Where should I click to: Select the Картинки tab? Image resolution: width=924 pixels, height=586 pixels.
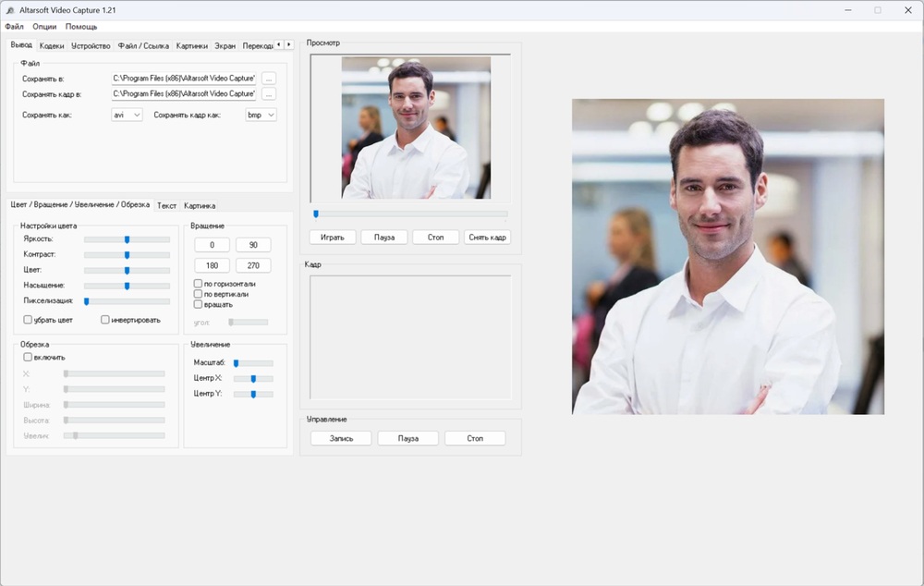(191, 46)
